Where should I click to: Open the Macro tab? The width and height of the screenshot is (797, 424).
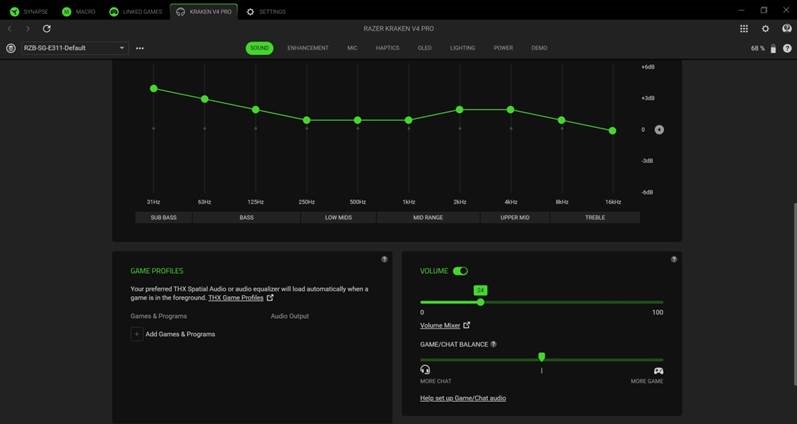coord(79,11)
